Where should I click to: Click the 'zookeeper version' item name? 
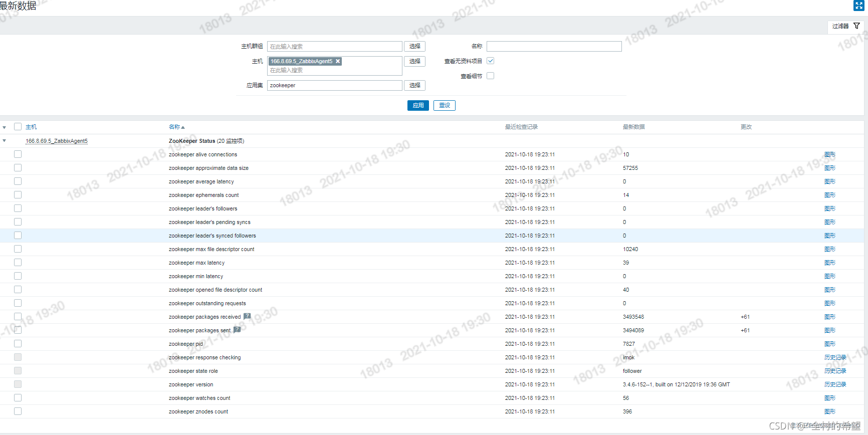191,384
